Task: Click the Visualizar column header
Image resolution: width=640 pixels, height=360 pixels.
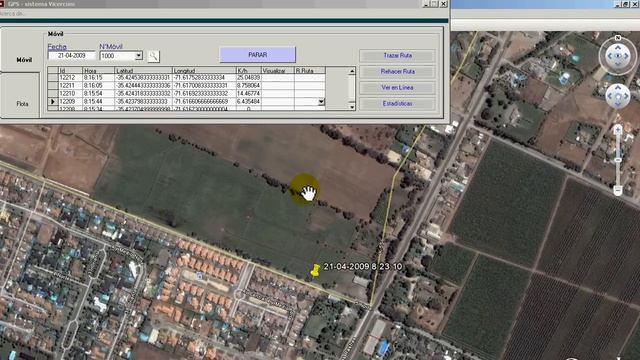Action: 278,71
